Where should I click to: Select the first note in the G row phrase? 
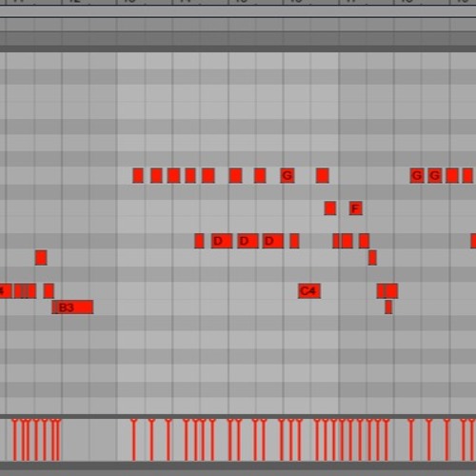(138, 175)
